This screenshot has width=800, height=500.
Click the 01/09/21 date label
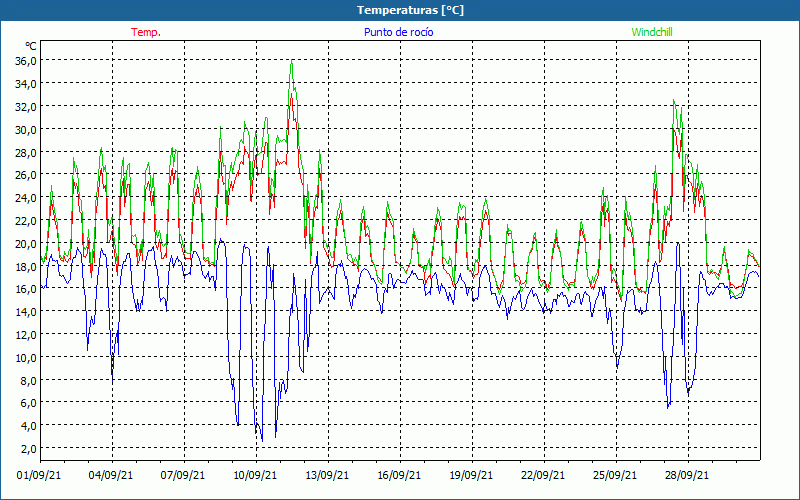(x=40, y=476)
